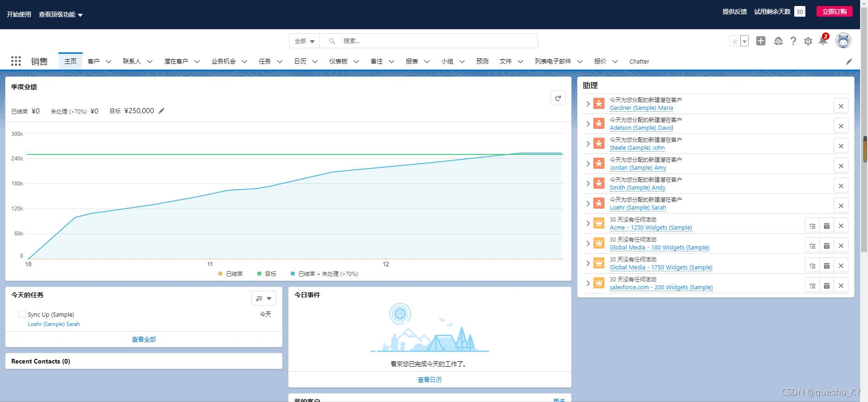Dismiss the Loehr (Sample) Sarah assistant item
Viewport: 868px width, 402px height.
(x=841, y=205)
